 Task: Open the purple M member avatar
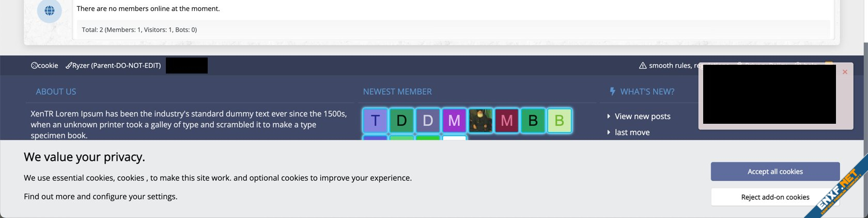coord(454,121)
